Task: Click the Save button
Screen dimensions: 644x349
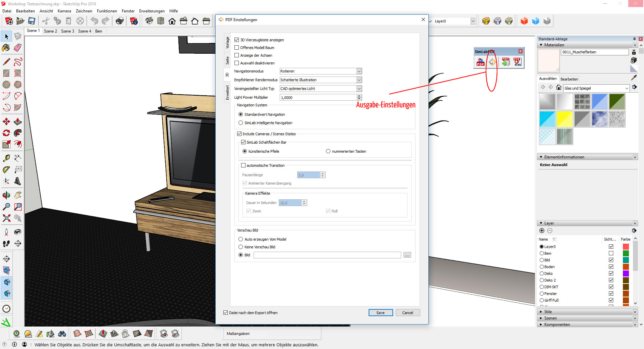Action: coord(380,313)
